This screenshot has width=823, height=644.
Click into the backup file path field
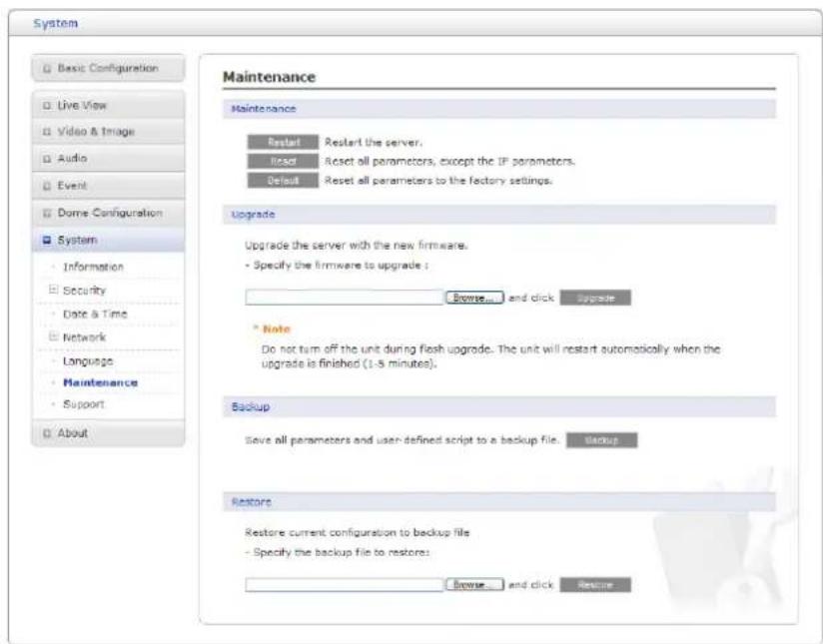tap(345, 585)
